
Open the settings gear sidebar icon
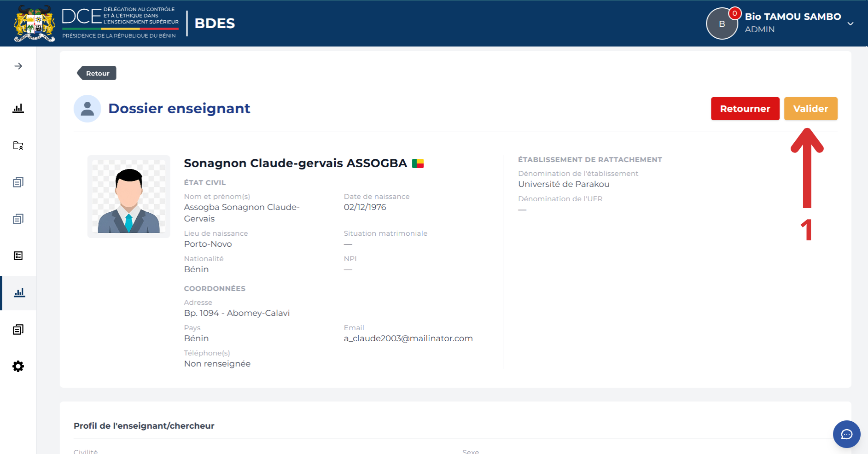coord(18,367)
